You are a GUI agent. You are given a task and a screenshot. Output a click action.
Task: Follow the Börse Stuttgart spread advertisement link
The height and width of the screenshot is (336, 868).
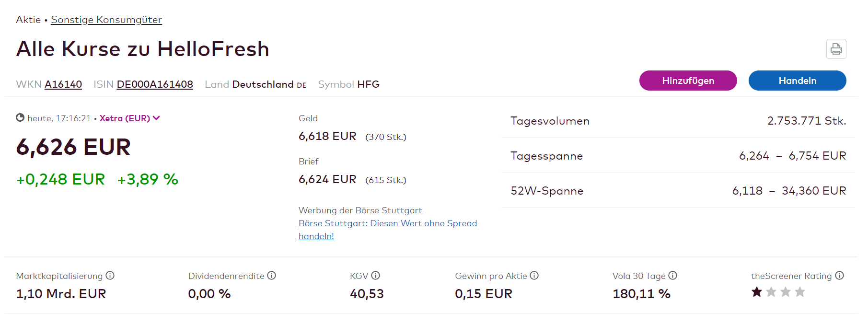tap(388, 223)
